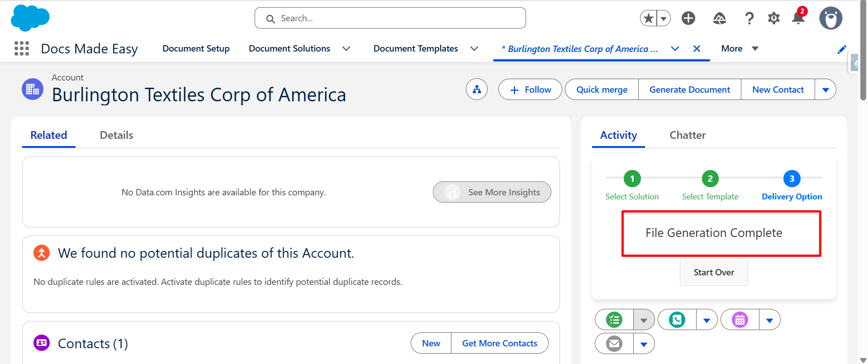The width and height of the screenshot is (868, 364).
Task: Switch to the Details tab
Action: (x=117, y=135)
